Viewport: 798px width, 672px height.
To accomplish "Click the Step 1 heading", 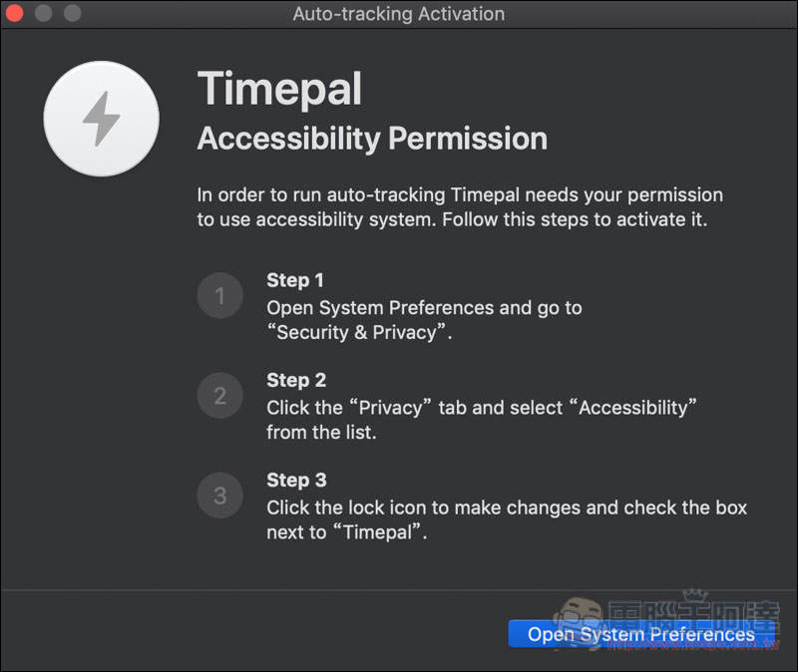I will pos(295,280).
